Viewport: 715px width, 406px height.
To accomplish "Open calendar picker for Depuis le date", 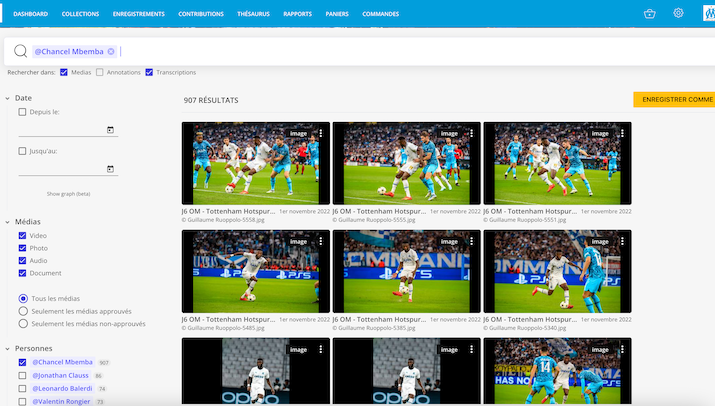I will pos(110,130).
